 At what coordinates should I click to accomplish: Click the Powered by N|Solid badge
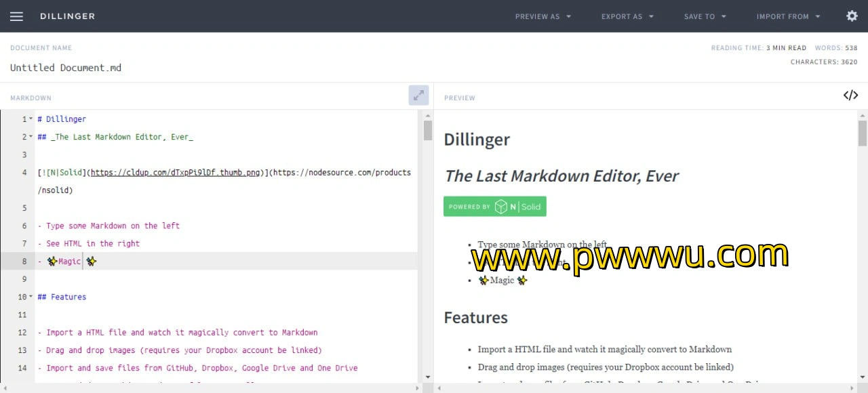point(495,207)
